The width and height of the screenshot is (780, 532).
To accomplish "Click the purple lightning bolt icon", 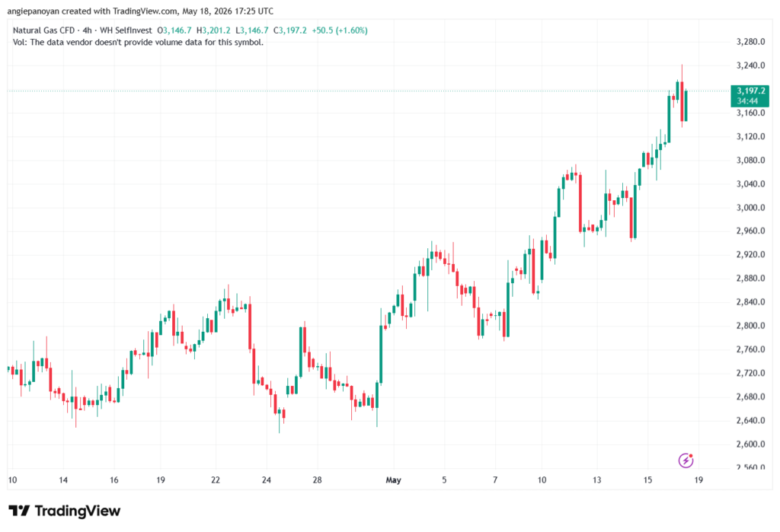I will [686, 460].
